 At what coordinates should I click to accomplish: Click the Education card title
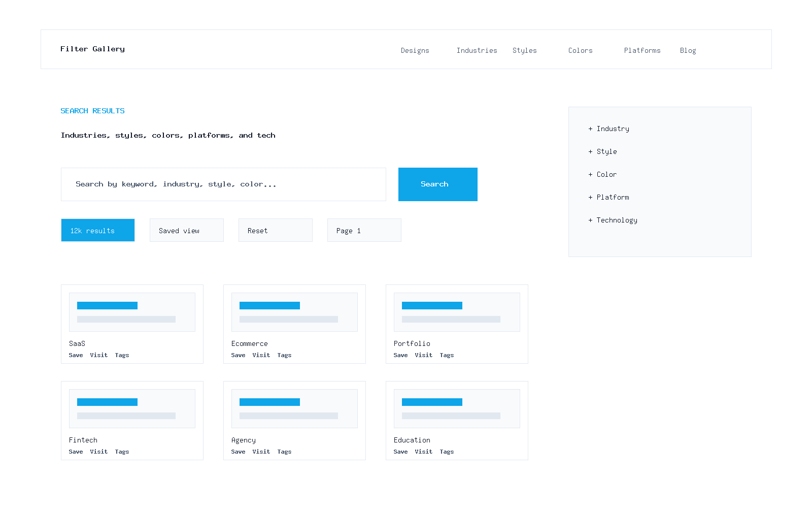pos(412,440)
